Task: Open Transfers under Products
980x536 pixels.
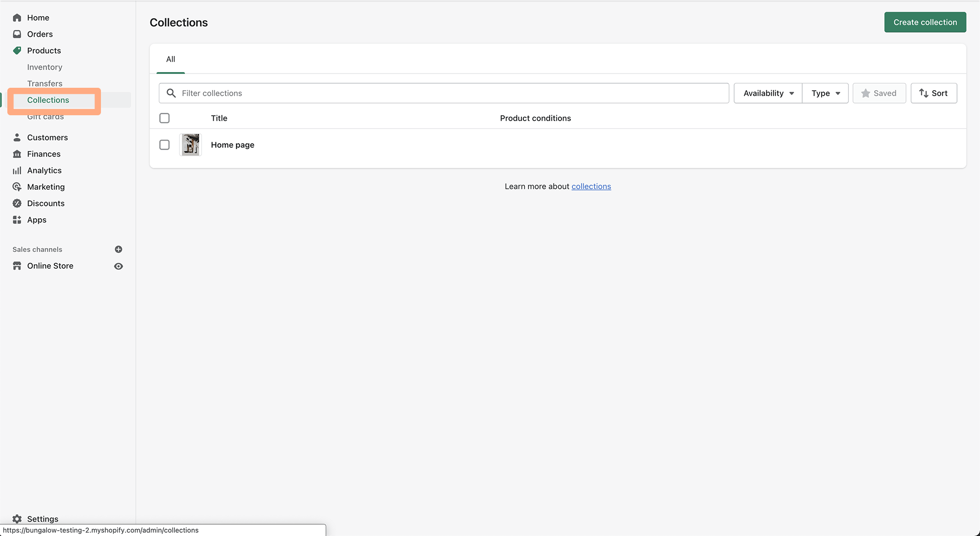Action: point(45,83)
